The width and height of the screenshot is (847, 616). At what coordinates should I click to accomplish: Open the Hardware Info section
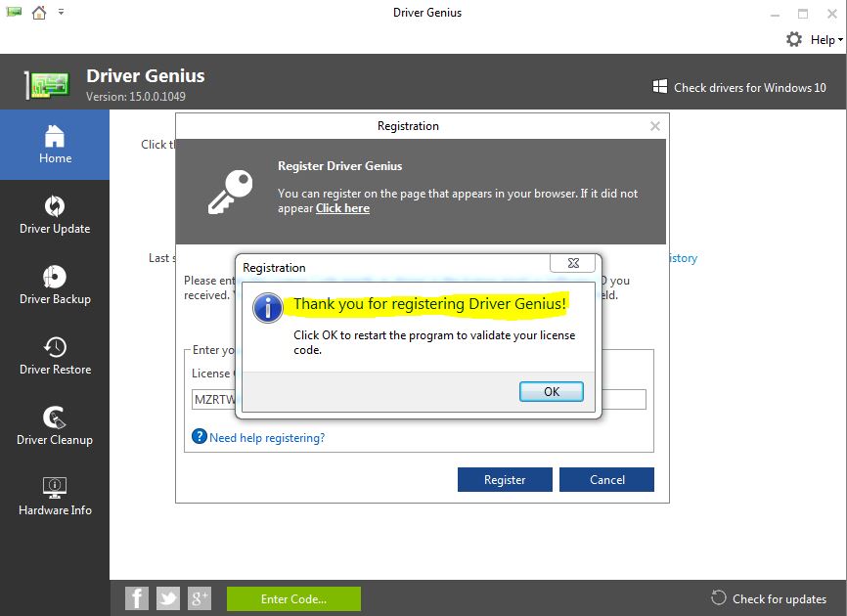[x=55, y=497]
